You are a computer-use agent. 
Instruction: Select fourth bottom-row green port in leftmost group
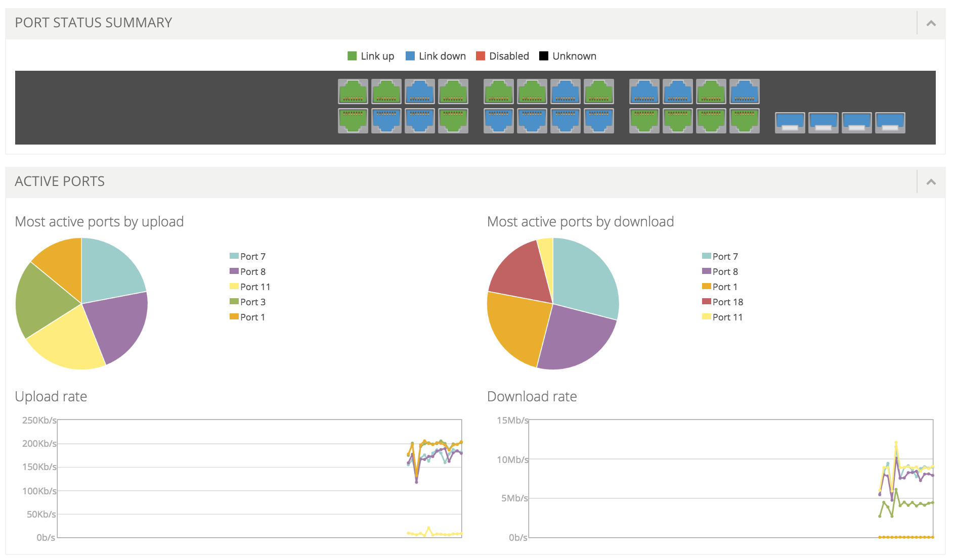[453, 121]
